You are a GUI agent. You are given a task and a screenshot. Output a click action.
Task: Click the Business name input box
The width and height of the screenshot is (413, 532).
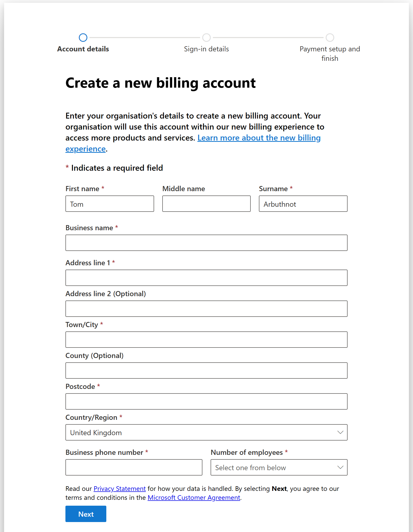click(206, 243)
